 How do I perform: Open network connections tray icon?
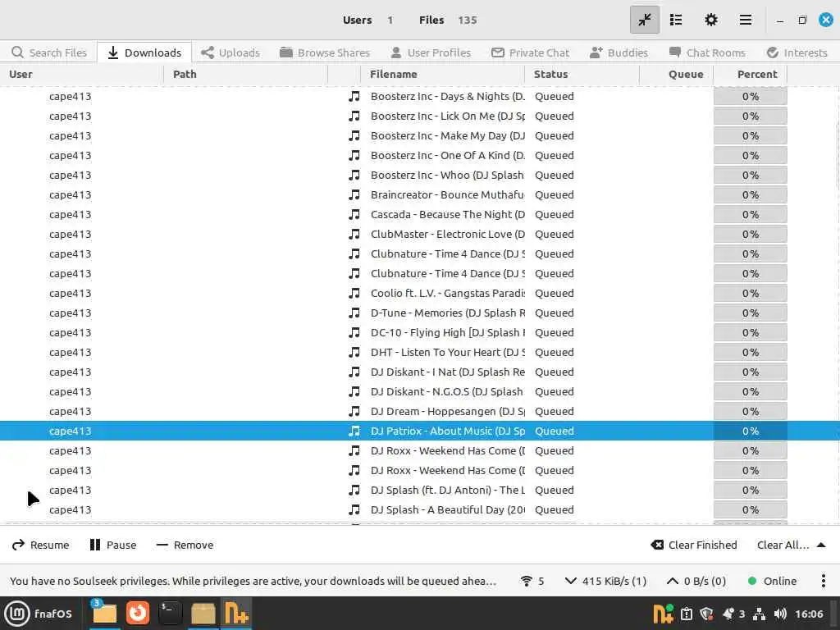click(759, 614)
